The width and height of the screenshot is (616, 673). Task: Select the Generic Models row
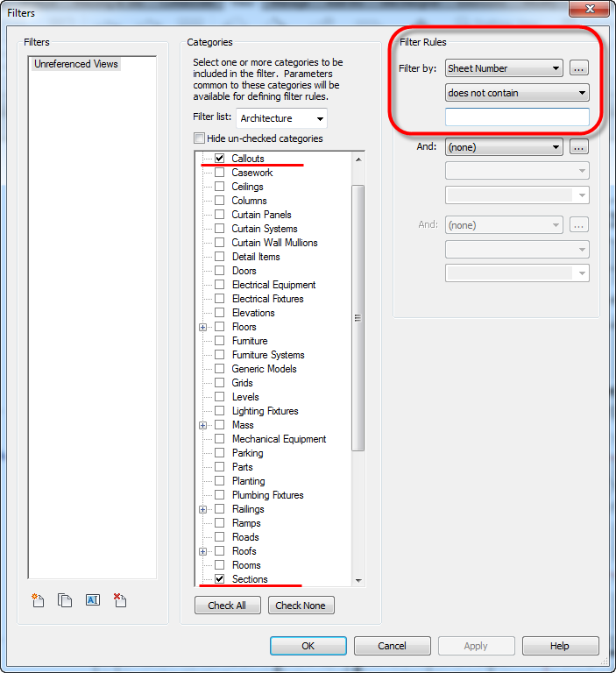264,369
